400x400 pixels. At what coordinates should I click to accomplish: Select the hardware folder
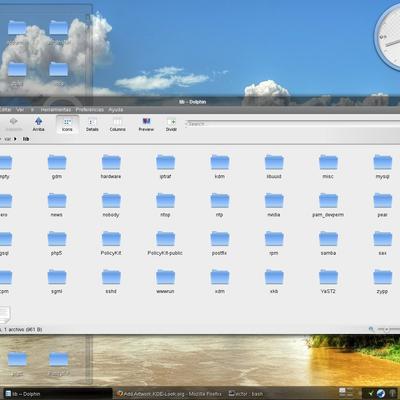111,167
